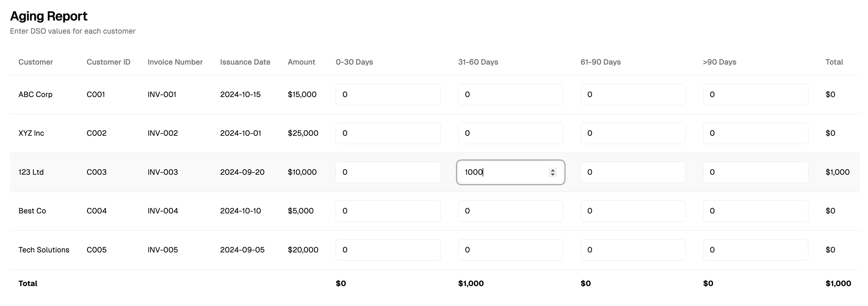Click the Customer ID column header

[x=108, y=62]
